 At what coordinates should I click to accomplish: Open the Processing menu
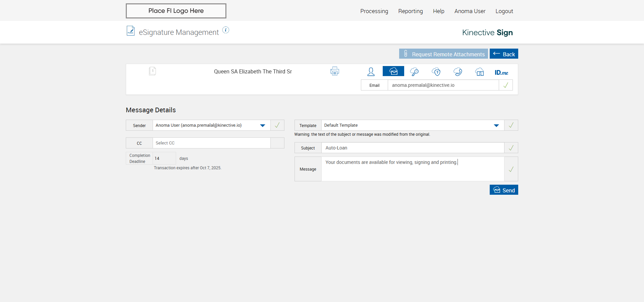pos(374,11)
